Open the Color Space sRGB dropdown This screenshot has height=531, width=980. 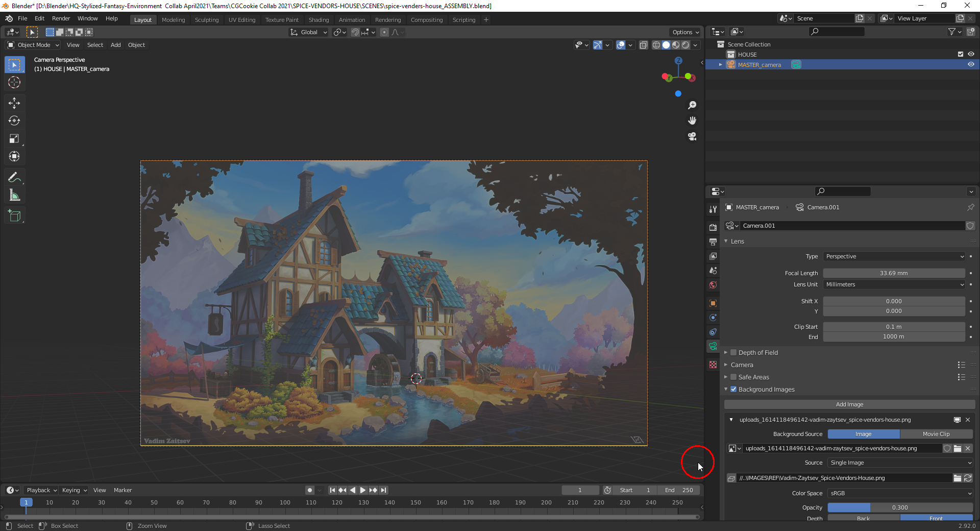(900, 494)
